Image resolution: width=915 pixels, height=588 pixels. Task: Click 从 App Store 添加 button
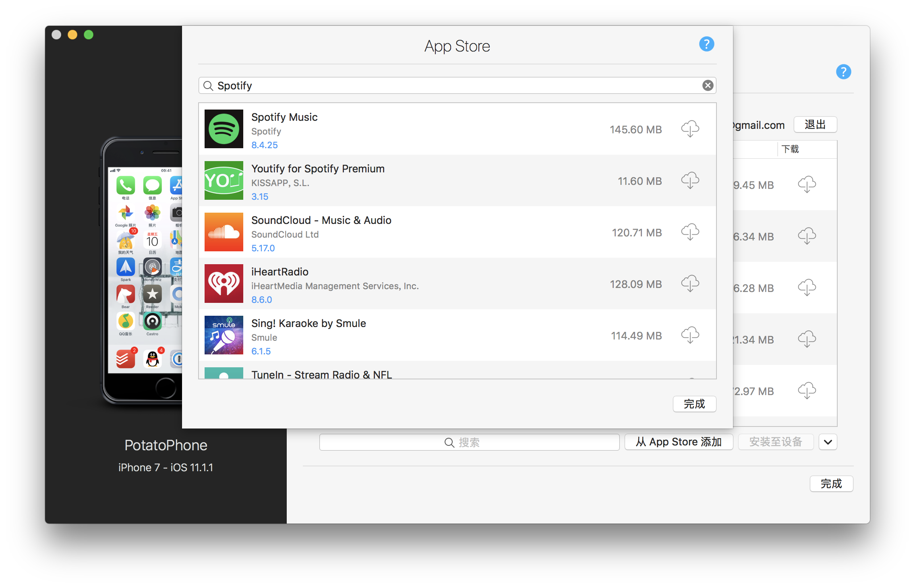[x=679, y=442]
